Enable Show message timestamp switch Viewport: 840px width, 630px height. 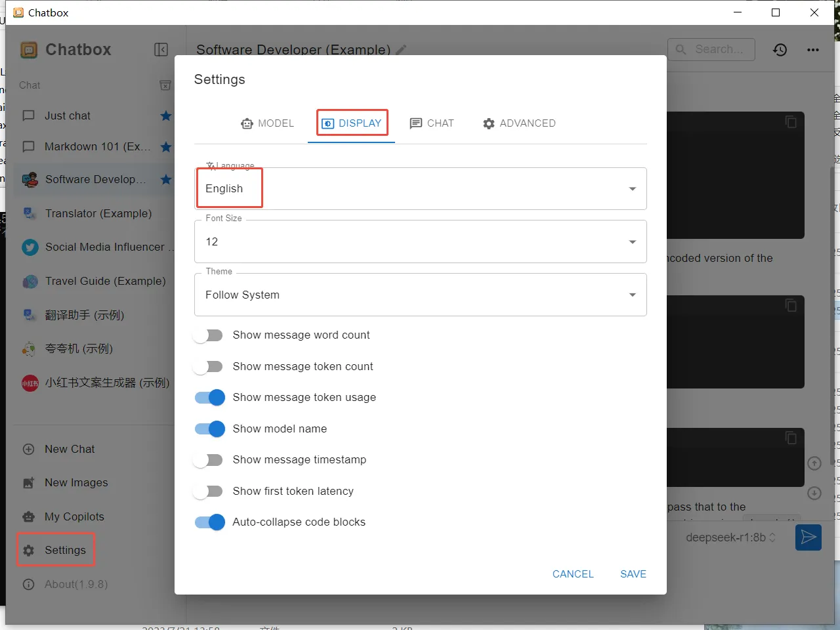[x=209, y=460]
